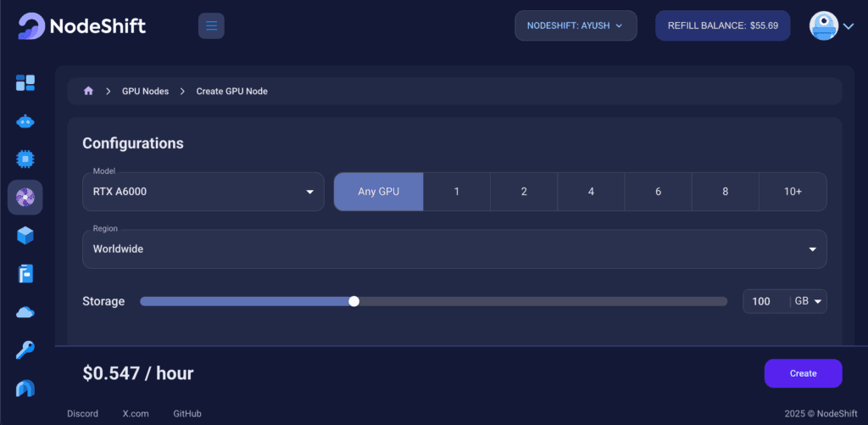This screenshot has width=868, height=425.
Task: Click the Storage slider handle
Action: (353, 301)
